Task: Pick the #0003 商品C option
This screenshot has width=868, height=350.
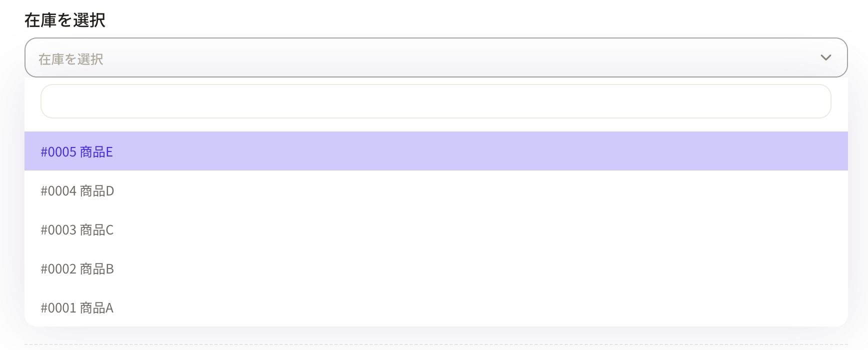Action: pos(77,230)
